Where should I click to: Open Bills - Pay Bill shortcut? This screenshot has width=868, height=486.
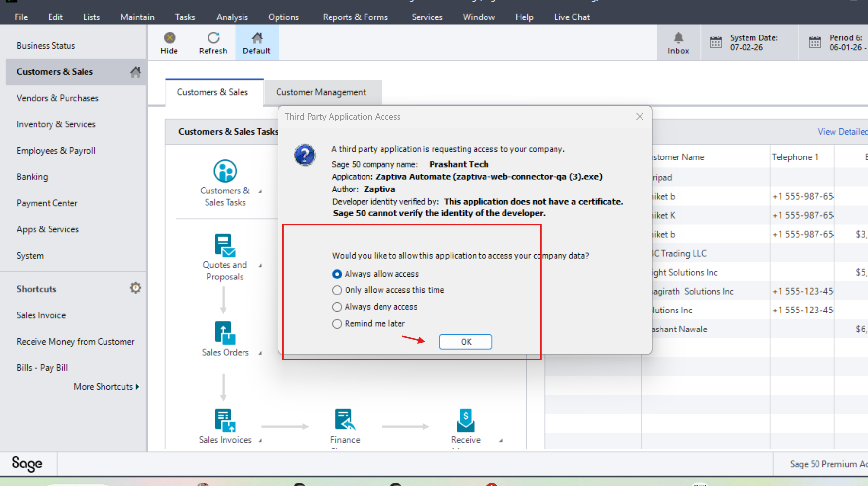(x=42, y=368)
